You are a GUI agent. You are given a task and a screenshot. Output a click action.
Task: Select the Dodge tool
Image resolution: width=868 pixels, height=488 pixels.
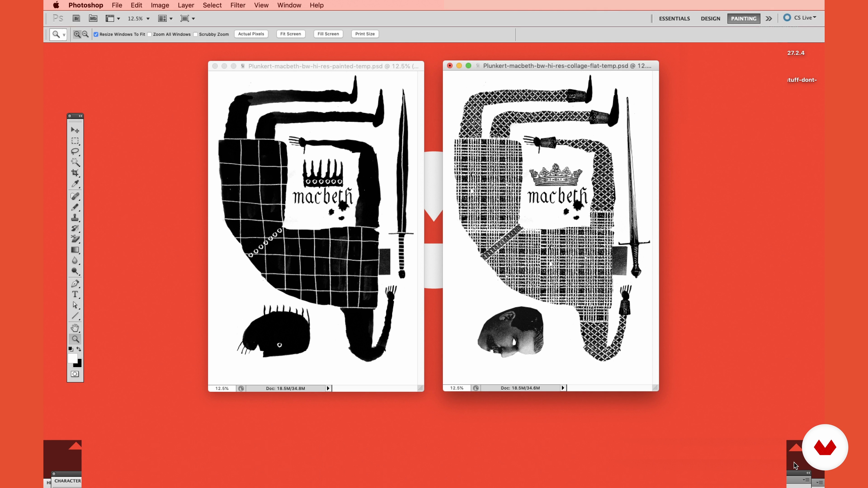75,271
